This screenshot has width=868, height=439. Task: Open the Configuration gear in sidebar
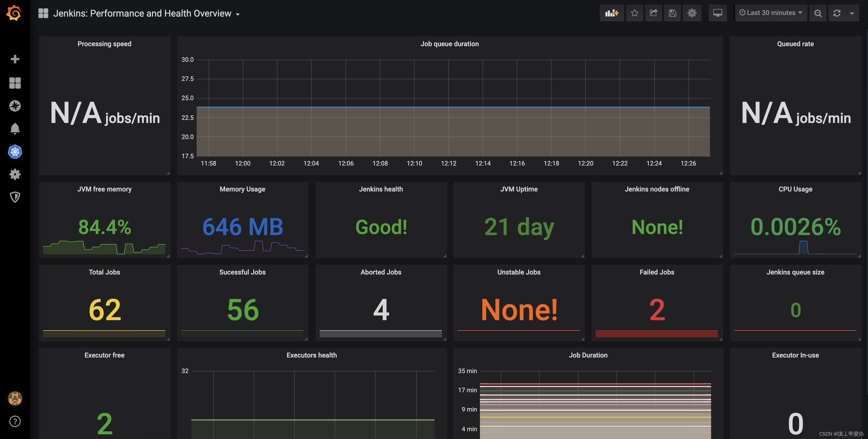tap(15, 175)
